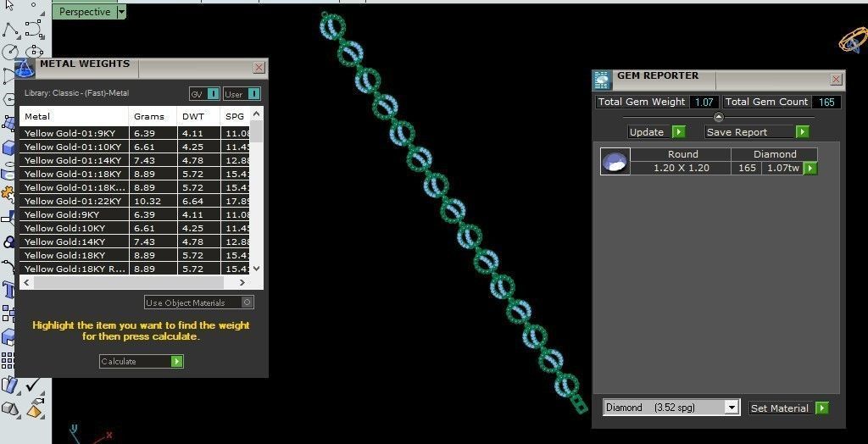Select the Explode/analyze tool near array
Screen dimensions: 868x444
(x=9, y=384)
